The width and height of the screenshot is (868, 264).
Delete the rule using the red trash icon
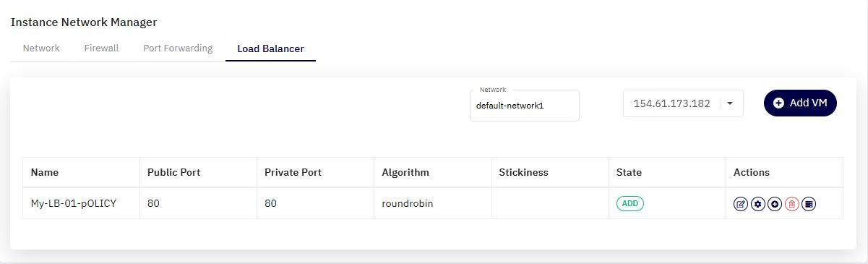792,204
